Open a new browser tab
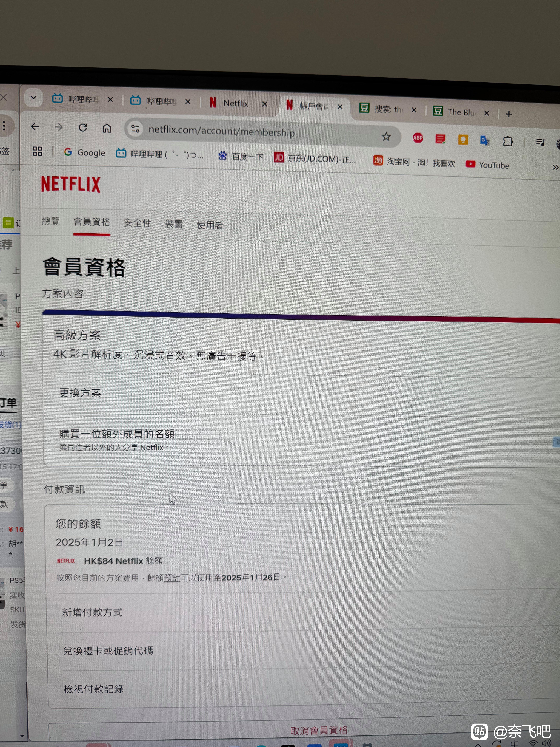This screenshot has width=560, height=747. pyautogui.click(x=509, y=114)
